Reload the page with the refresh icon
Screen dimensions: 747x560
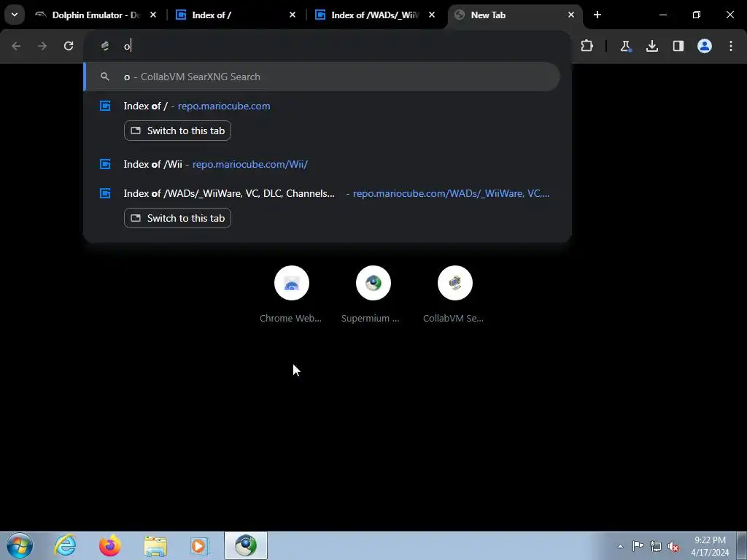tap(69, 46)
